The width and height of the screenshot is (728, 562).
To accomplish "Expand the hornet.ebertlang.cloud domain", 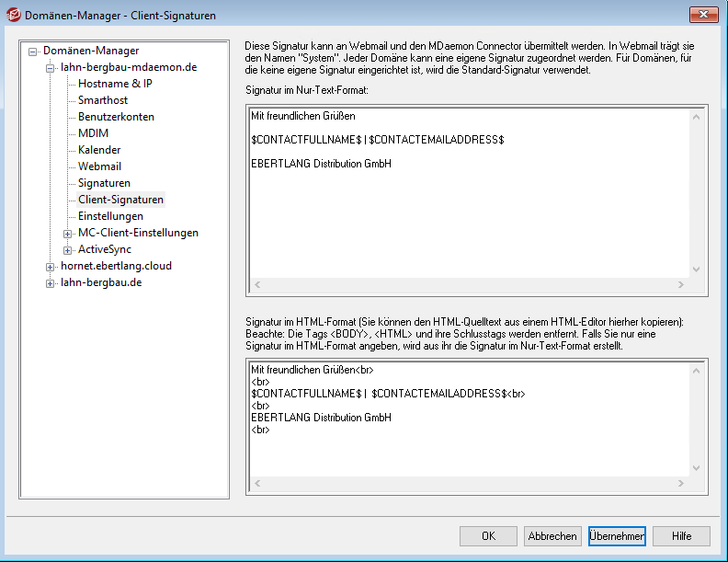I will click(51, 267).
